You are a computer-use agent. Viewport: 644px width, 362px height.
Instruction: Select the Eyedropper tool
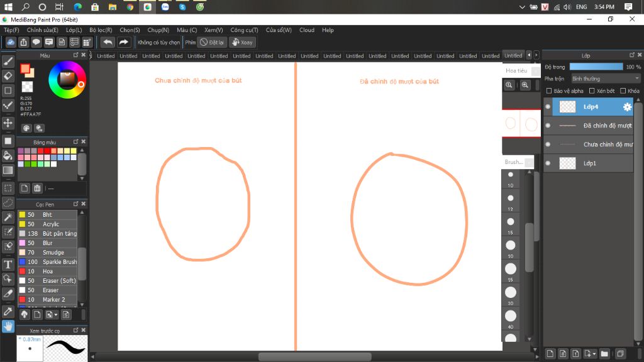pos(8,312)
